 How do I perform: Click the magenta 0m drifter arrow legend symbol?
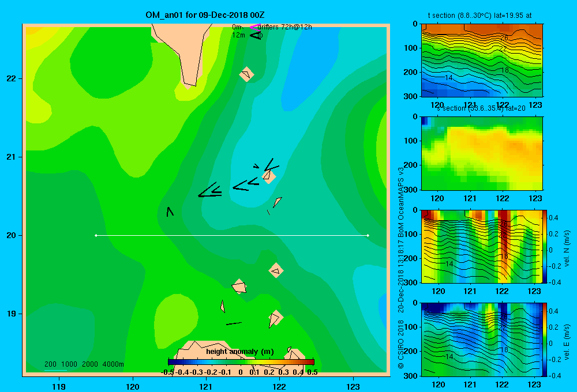tap(255, 27)
